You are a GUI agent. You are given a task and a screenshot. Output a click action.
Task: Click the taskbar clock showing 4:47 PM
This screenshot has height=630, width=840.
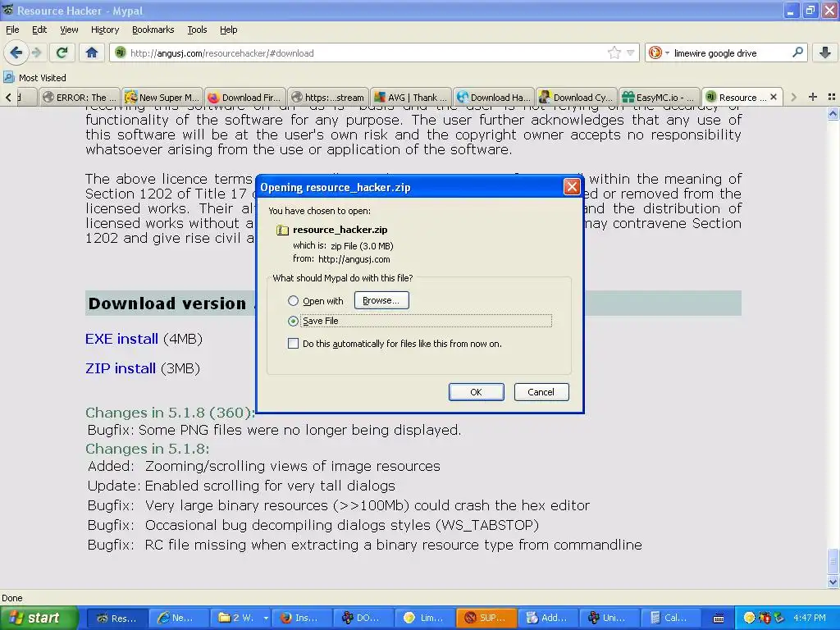click(x=810, y=618)
